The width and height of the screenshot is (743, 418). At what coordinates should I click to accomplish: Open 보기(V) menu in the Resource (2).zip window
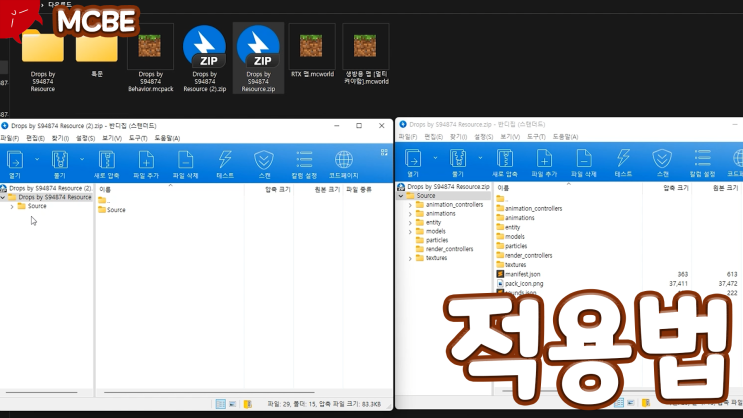pyautogui.click(x=112, y=138)
